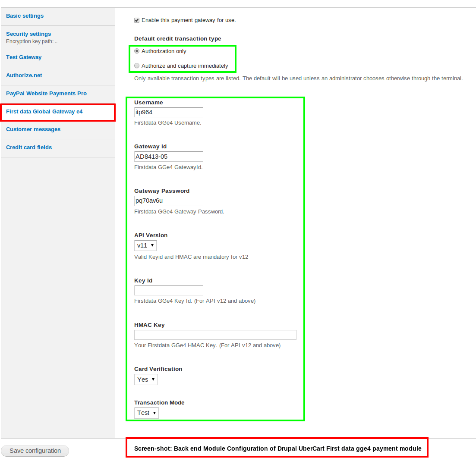Focus the HMAC Key input box
Viewport: 476px width, 461px height.
point(215,335)
